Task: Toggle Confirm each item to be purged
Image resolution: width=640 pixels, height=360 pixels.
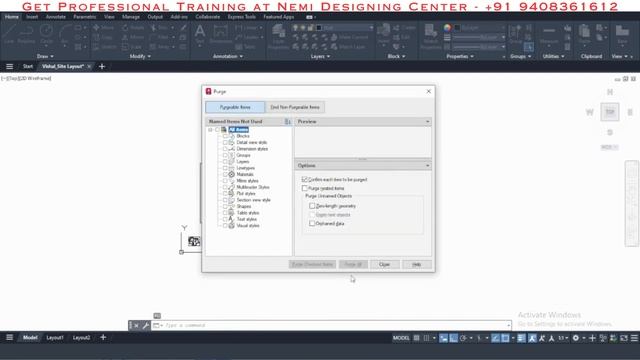Action: point(304,180)
